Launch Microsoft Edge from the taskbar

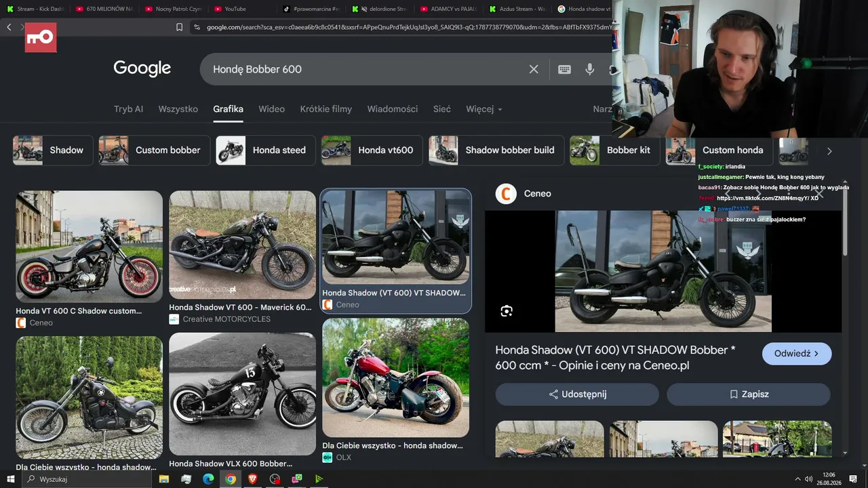(208, 479)
